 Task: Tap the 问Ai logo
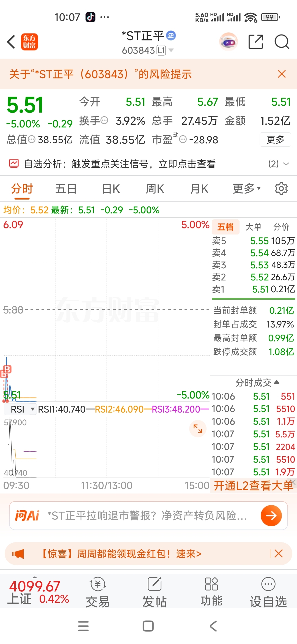tap(27, 515)
